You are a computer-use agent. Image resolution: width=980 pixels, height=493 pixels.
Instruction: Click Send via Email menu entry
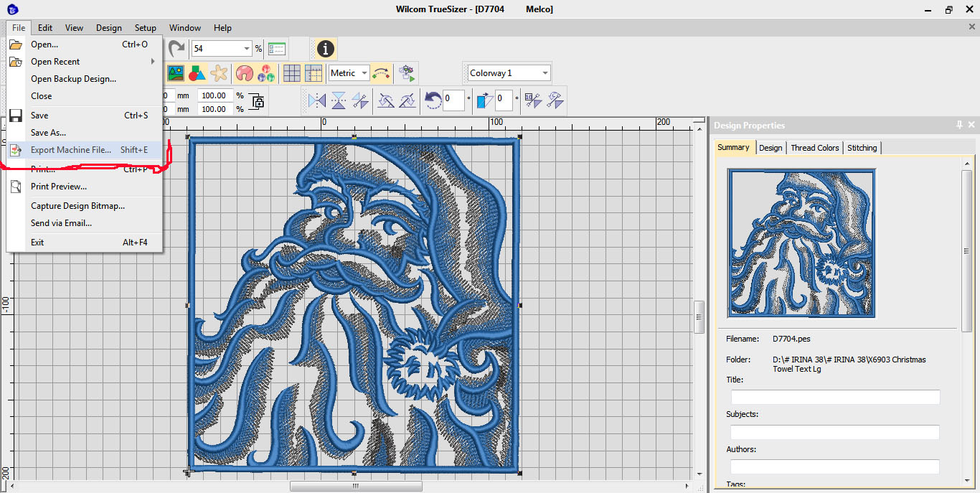click(61, 223)
